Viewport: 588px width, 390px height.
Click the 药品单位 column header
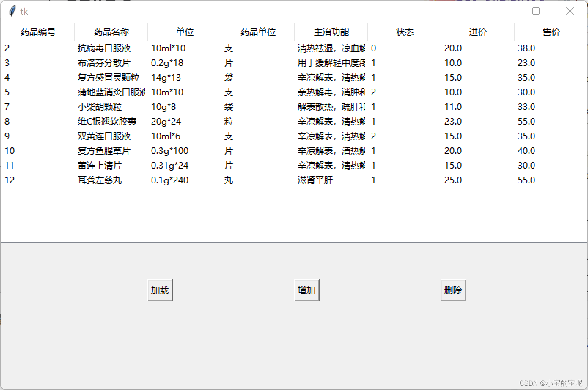(258, 32)
